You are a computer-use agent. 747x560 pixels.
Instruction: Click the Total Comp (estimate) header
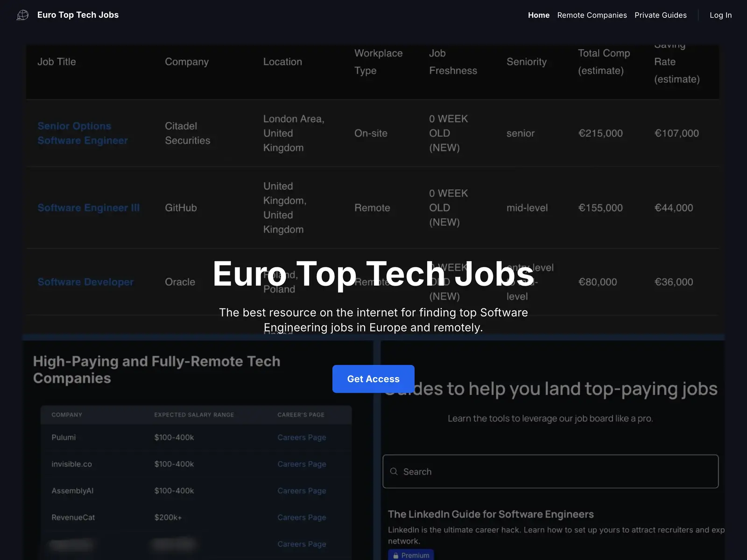point(604,62)
